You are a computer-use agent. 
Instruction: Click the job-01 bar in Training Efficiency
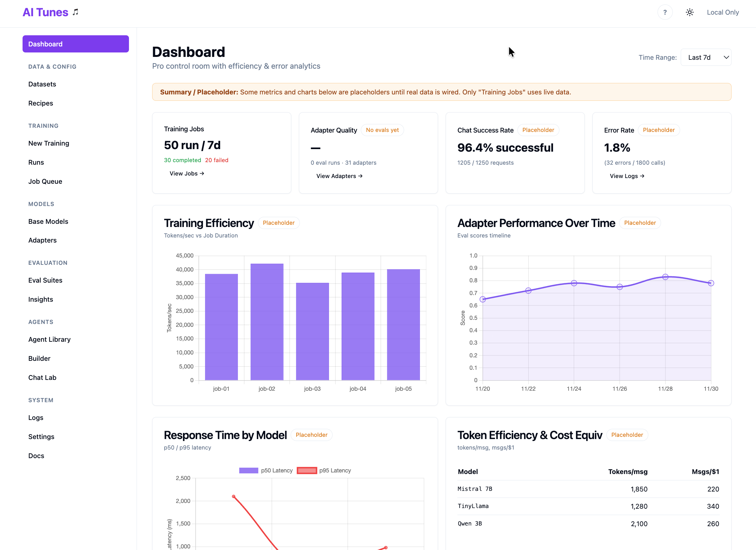click(221, 327)
